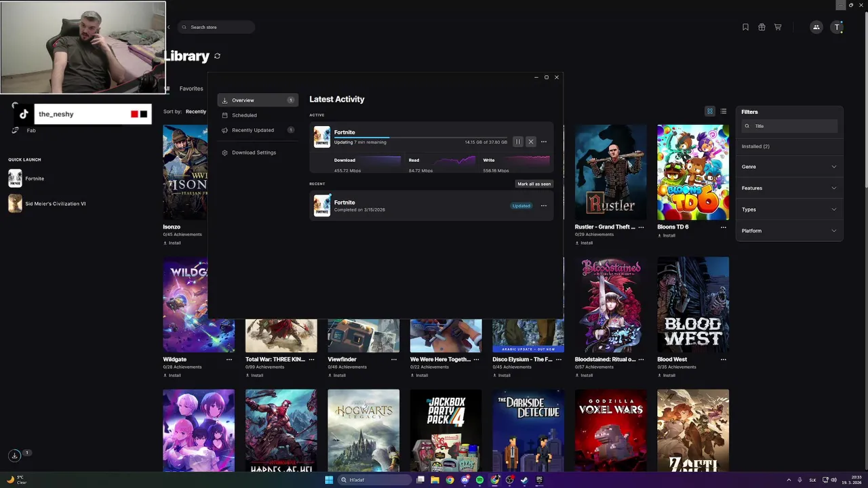Image resolution: width=868 pixels, height=488 pixels.
Task: Open more options for active Fortnite download
Action: coord(544,142)
